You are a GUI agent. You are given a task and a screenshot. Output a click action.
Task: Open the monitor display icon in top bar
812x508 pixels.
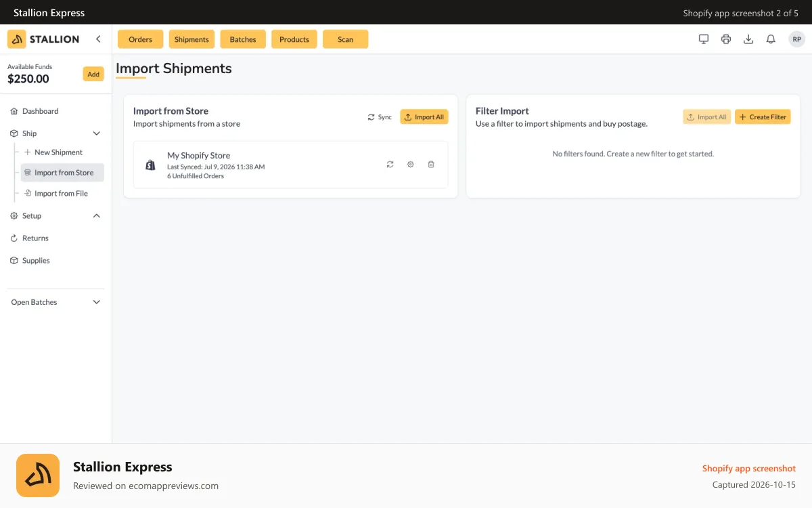pos(704,39)
